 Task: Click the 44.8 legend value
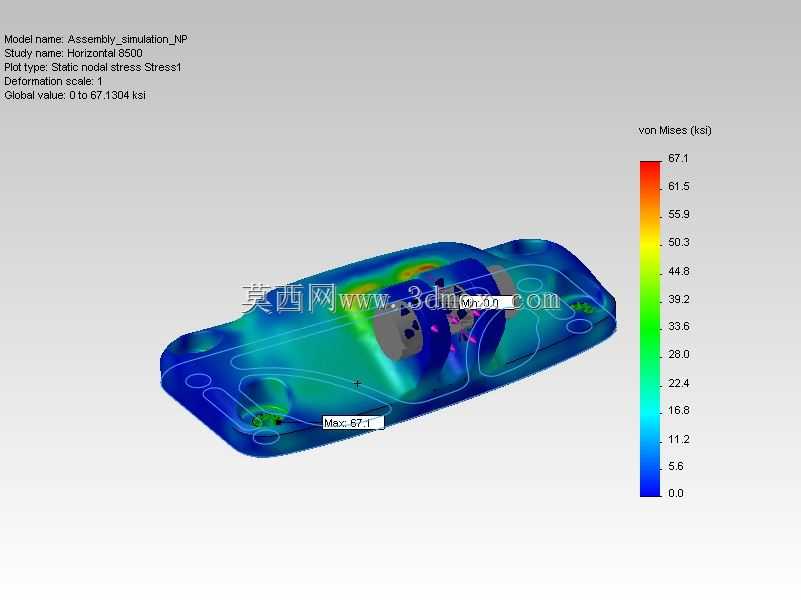(x=679, y=271)
